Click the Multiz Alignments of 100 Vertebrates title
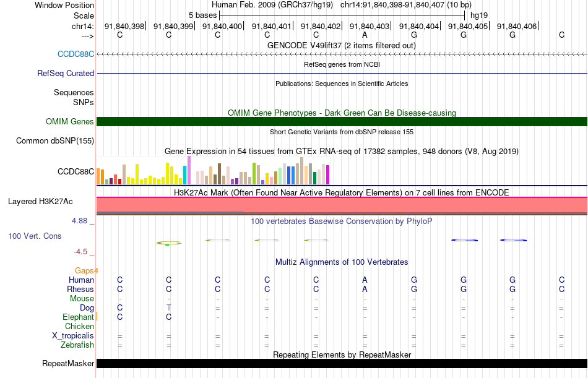588x378 pixels. click(342, 262)
